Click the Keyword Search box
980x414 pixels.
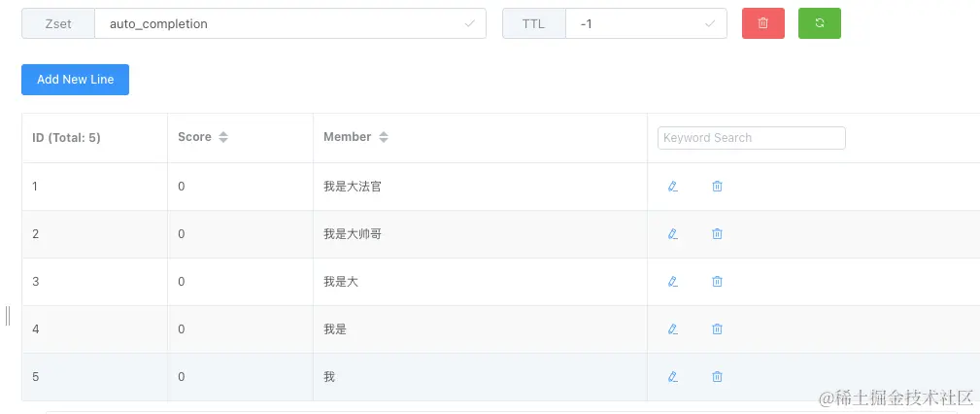tap(751, 138)
